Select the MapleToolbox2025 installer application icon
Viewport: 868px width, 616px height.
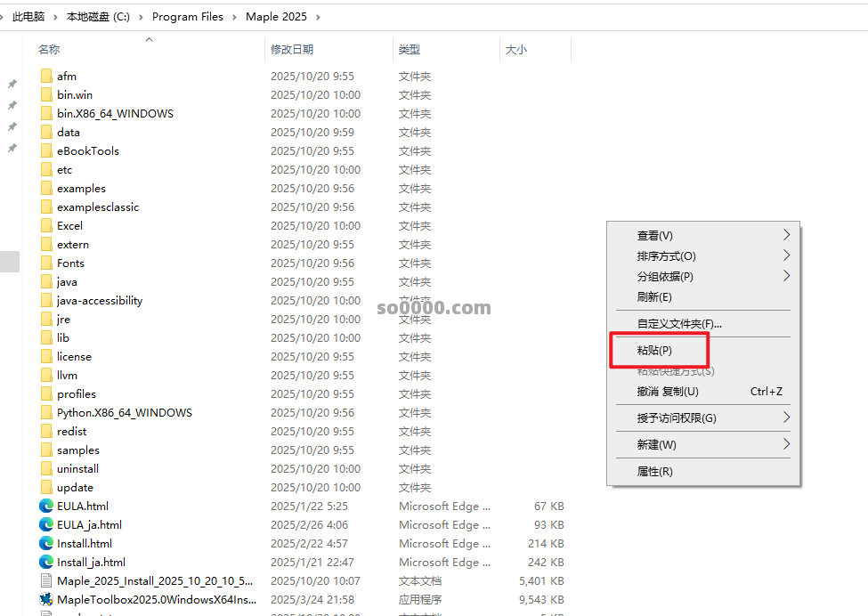coord(46,599)
